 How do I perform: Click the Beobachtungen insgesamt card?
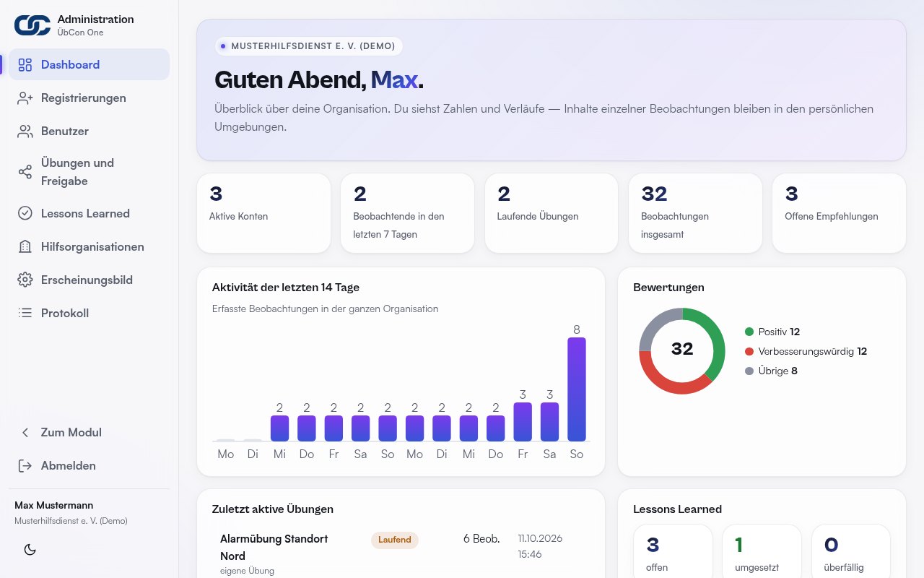click(x=695, y=213)
